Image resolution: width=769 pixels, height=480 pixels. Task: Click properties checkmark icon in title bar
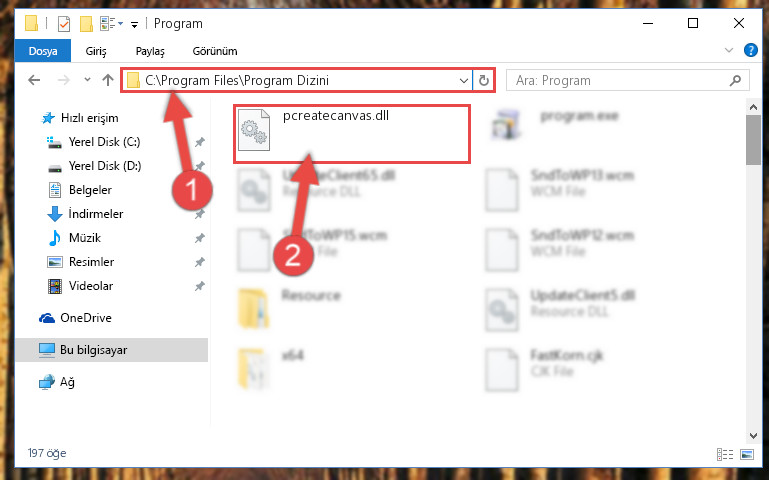tap(64, 24)
